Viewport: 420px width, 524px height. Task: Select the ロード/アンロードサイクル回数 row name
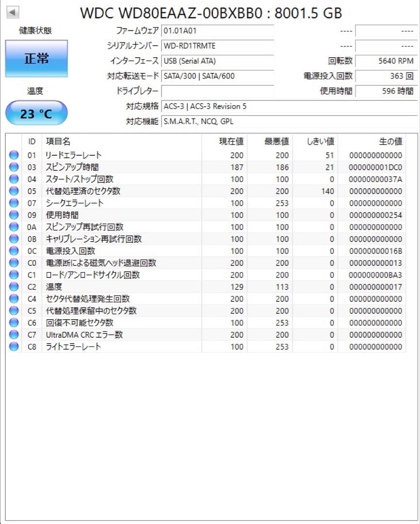pos(93,275)
